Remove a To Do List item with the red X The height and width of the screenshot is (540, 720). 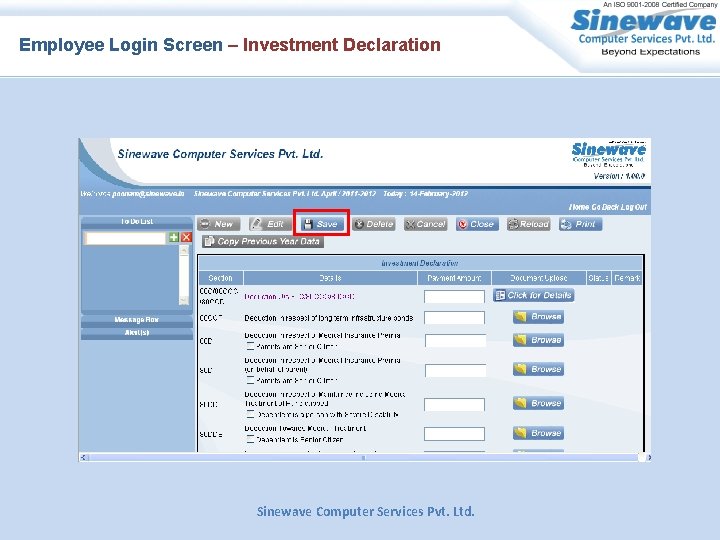click(x=186, y=237)
